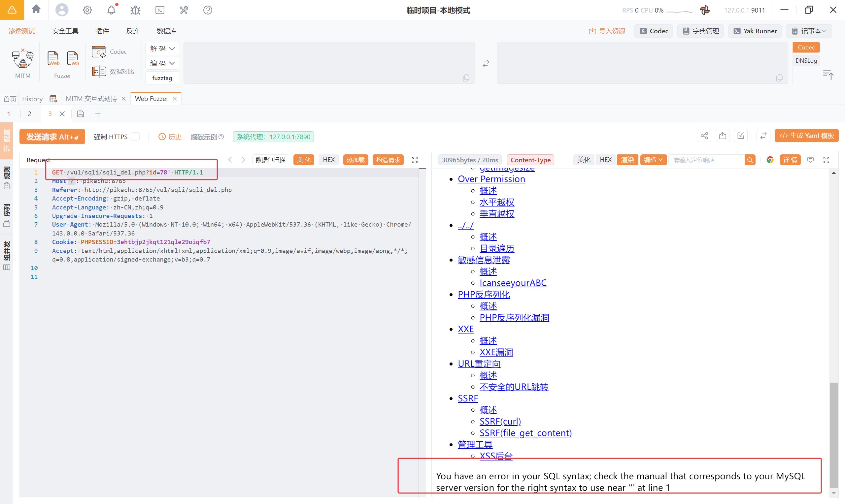Open the Web Fuzzer icon
The image size is (845, 504).
(53, 58)
